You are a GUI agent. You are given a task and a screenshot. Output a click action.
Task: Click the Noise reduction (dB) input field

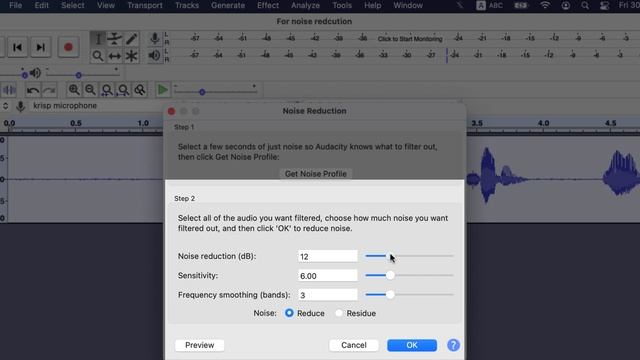(x=328, y=256)
